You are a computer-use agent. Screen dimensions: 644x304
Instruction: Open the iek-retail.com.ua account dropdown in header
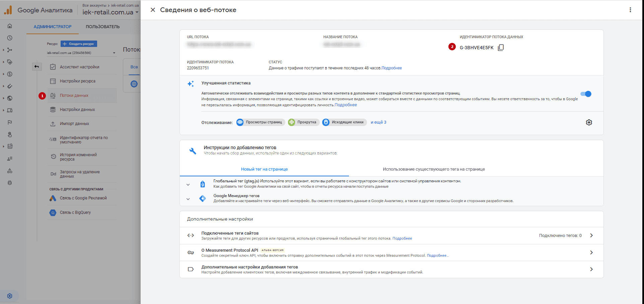pos(111,12)
